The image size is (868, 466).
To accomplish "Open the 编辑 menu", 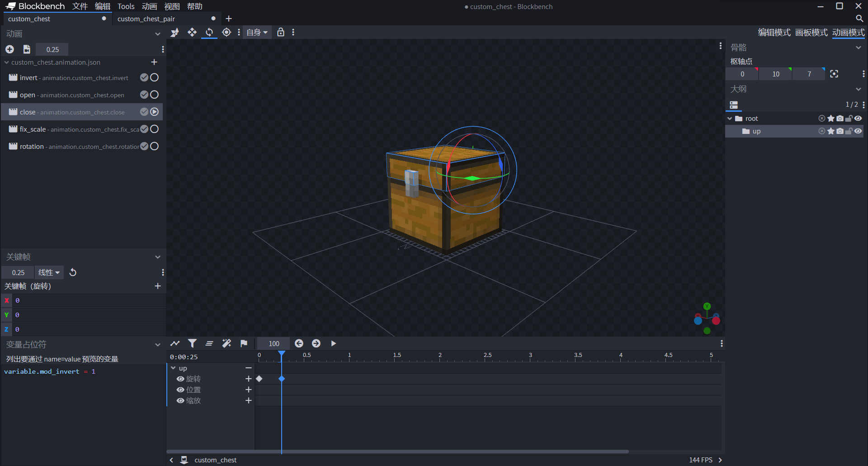I will click(103, 6).
